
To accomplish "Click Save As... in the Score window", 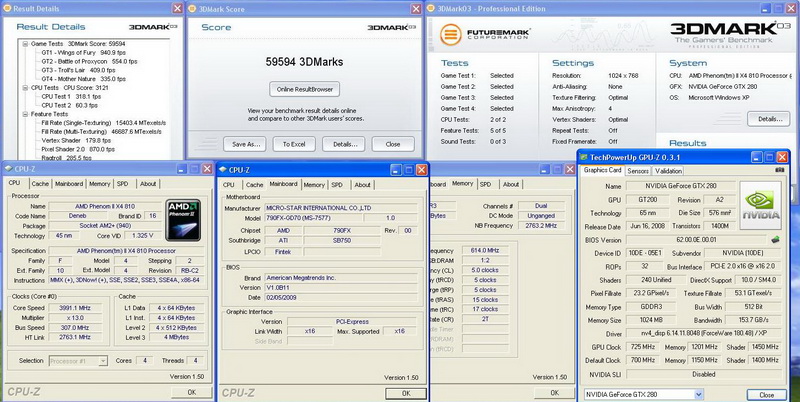I will click(246, 144).
